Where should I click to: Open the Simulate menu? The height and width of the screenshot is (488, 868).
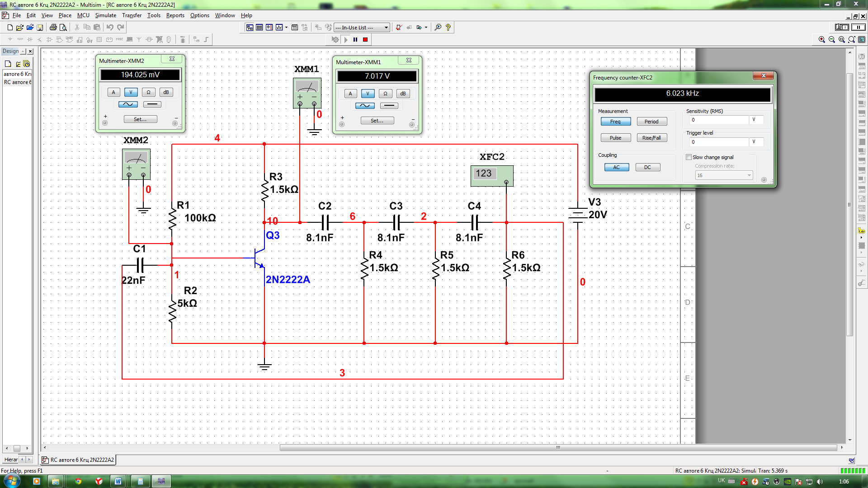click(105, 15)
